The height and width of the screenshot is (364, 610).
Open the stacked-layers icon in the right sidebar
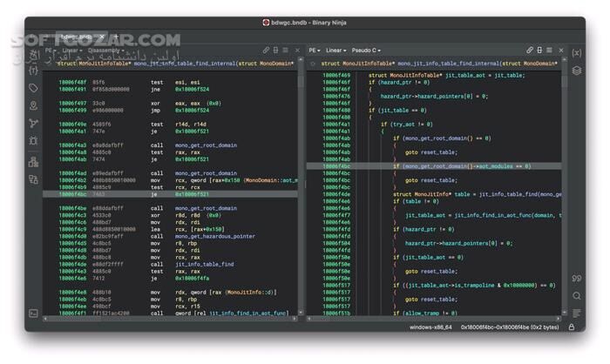577,71
